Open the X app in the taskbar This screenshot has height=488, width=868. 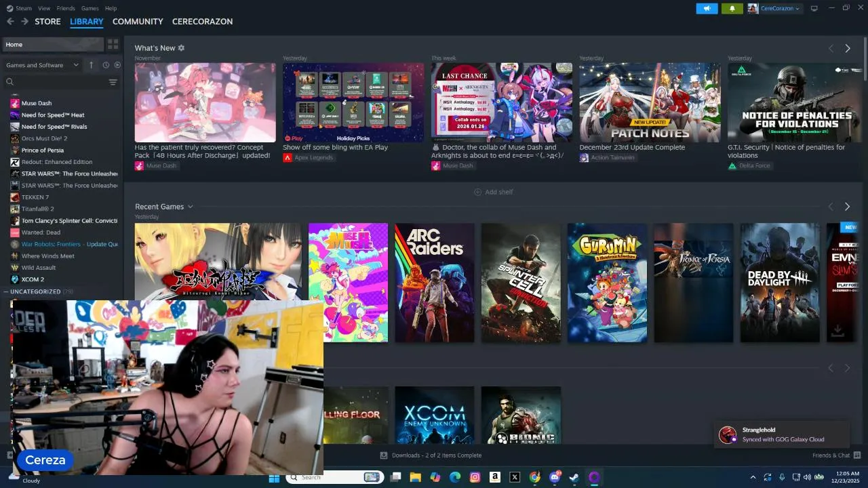click(515, 477)
